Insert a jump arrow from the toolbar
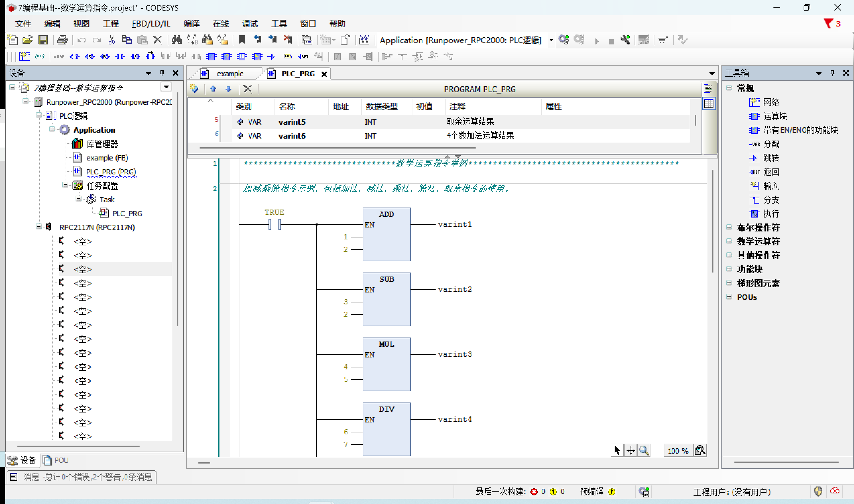The width and height of the screenshot is (854, 504). 271,57
